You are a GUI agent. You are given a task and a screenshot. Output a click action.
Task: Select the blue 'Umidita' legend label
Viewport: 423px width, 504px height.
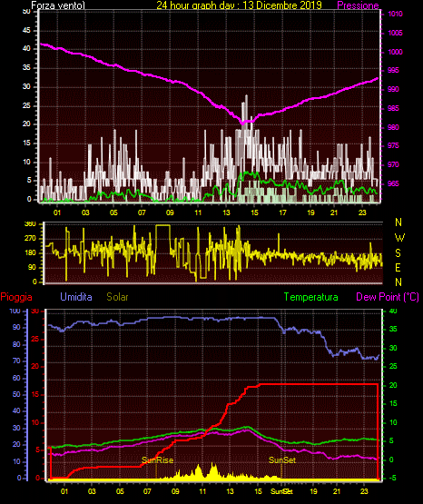pyautogui.click(x=76, y=297)
